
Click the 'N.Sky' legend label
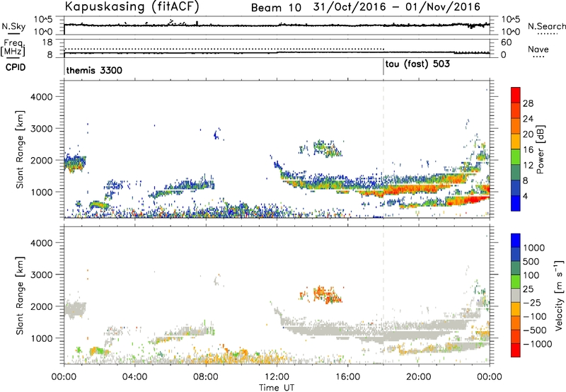click(x=13, y=26)
